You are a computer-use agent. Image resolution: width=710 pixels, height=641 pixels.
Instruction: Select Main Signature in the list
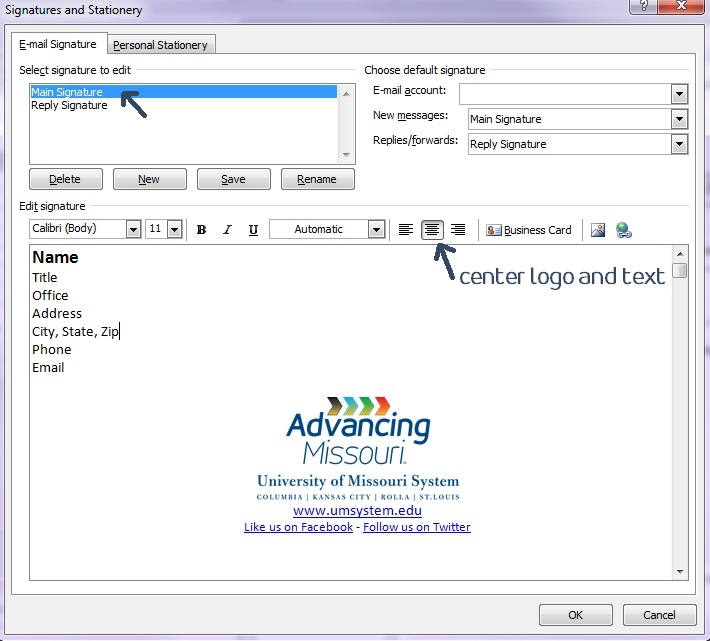(x=183, y=92)
